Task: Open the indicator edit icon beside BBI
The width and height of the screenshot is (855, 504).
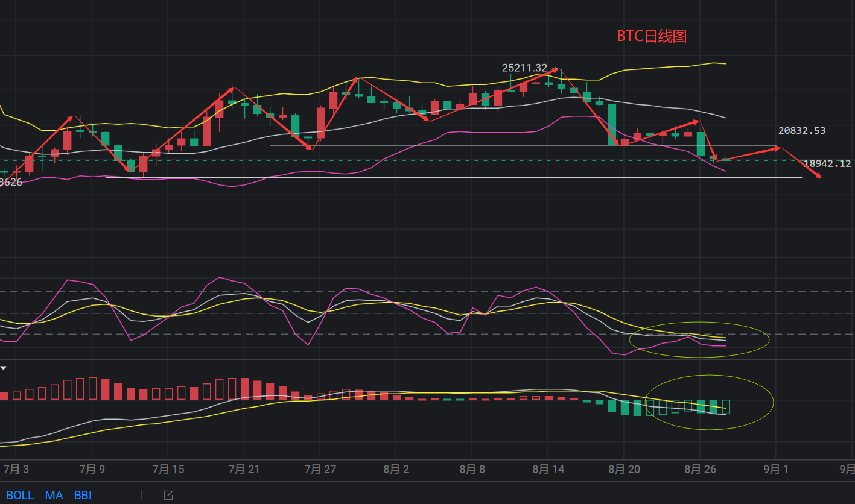Action: [168, 495]
